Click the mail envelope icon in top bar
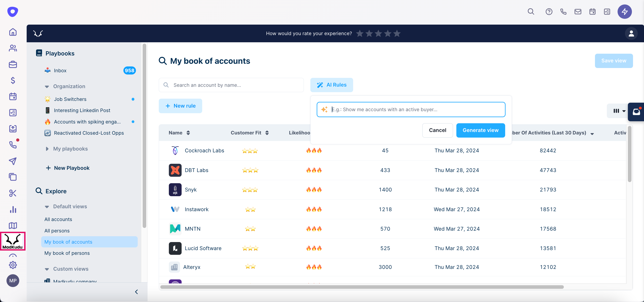Image resolution: width=644 pixels, height=302 pixels. (x=578, y=11)
